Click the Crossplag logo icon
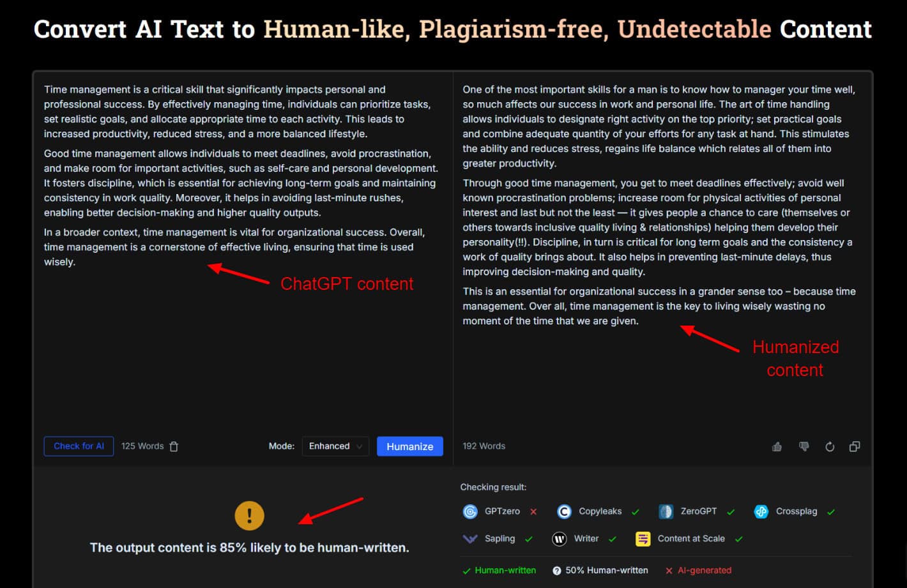 (761, 511)
